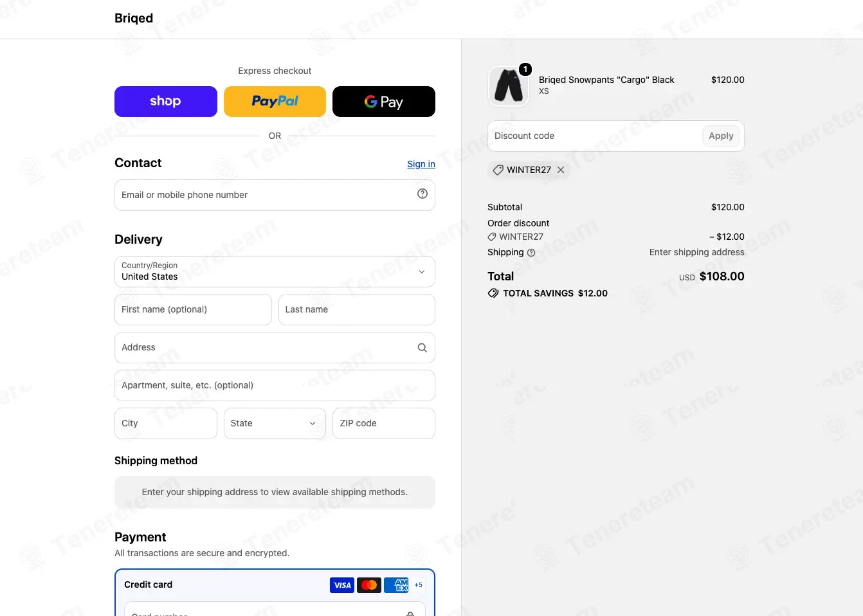Click the Briqed Snowpants product thumbnail

pos(509,86)
